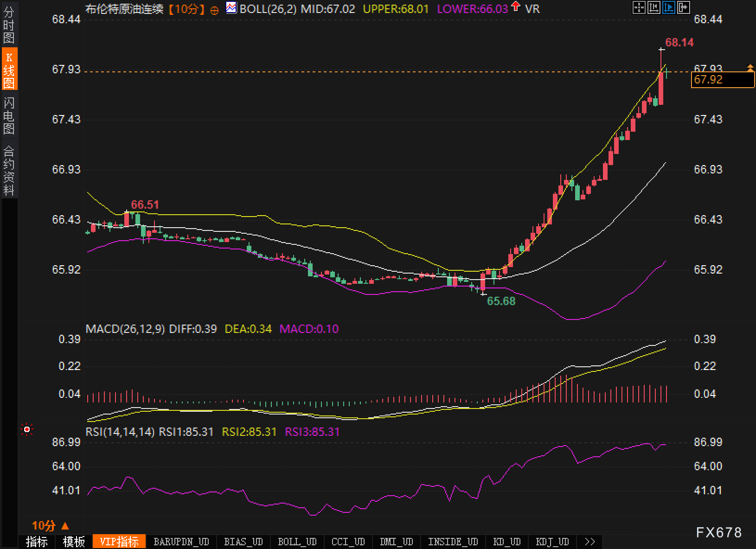Click the crosshair cursor mode icon

639,7
